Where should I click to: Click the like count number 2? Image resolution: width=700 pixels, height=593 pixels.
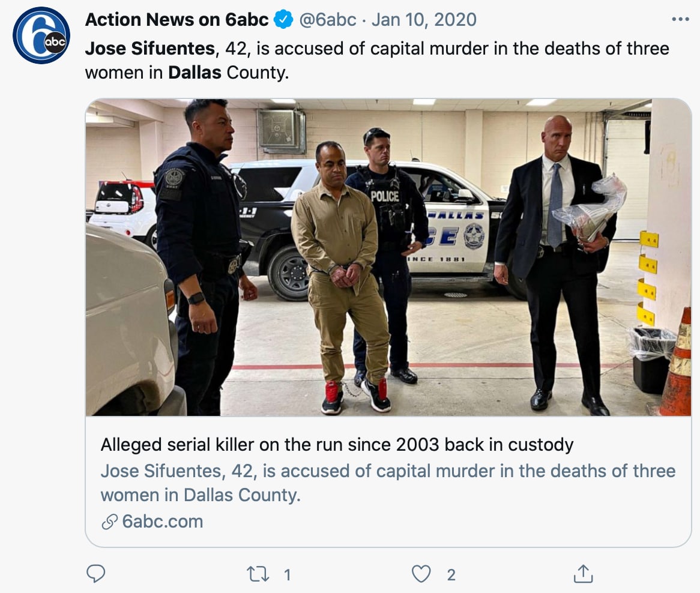tap(451, 575)
